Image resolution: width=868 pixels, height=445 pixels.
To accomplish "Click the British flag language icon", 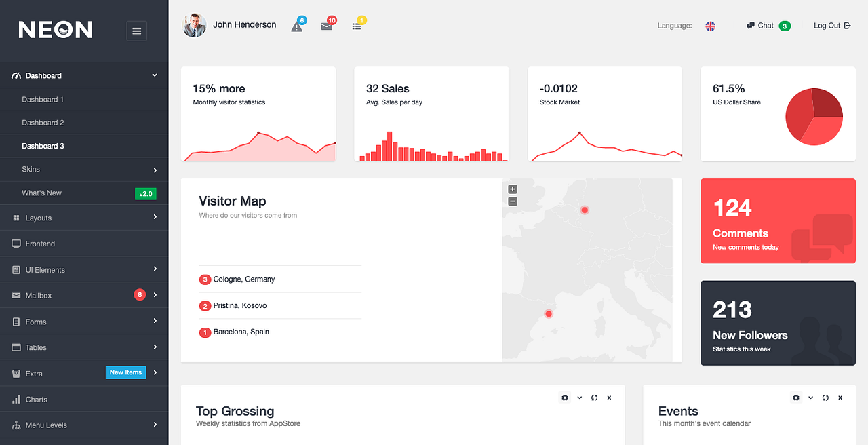I will (710, 26).
